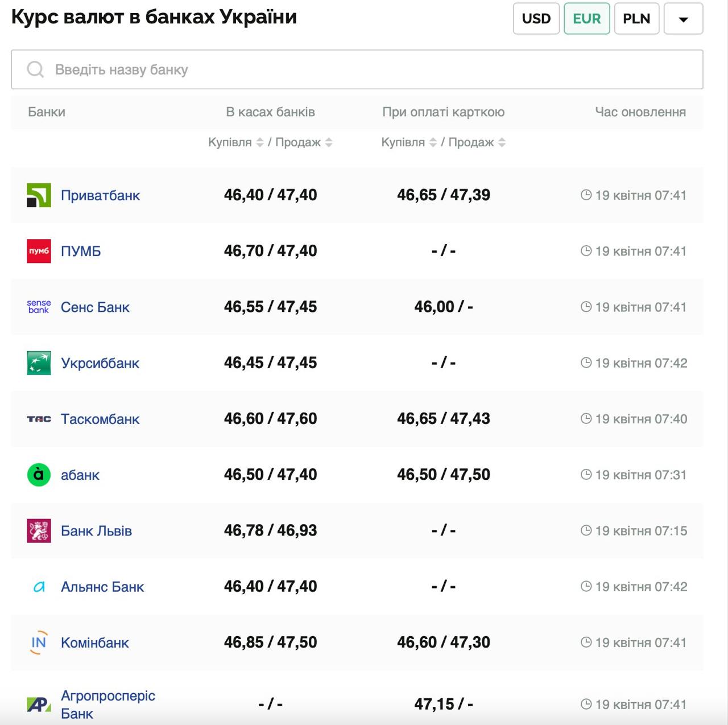The width and height of the screenshot is (728, 725).
Task: Sort by cash desk Купівля rate
Action: pyautogui.click(x=259, y=142)
